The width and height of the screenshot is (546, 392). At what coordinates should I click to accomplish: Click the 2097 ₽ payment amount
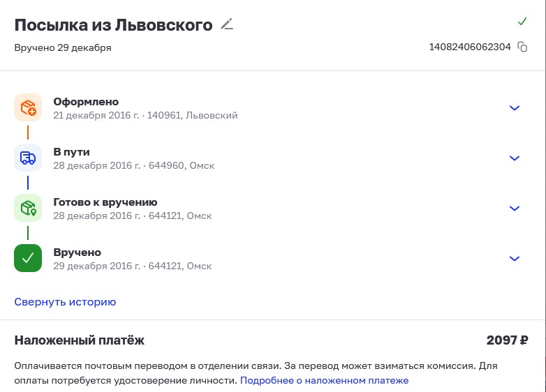click(507, 340)
